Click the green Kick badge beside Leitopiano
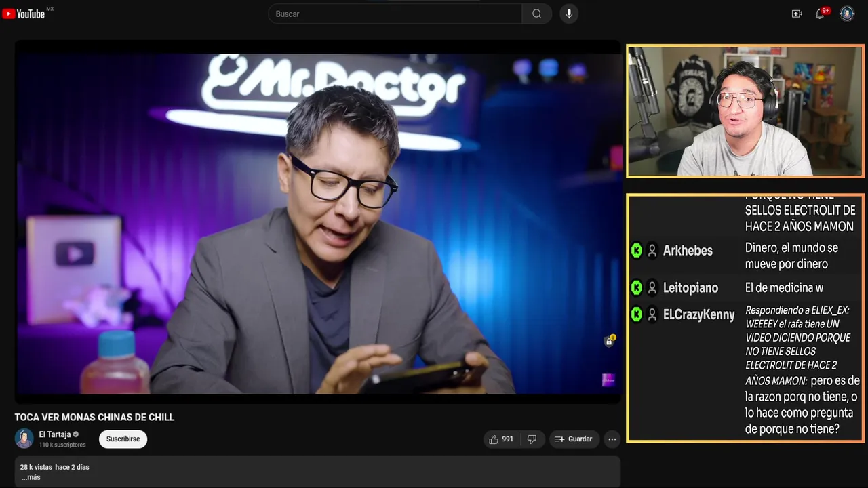The height and width of the screenshot is (488, 868). pyautogui.click(x=636, y=288)
